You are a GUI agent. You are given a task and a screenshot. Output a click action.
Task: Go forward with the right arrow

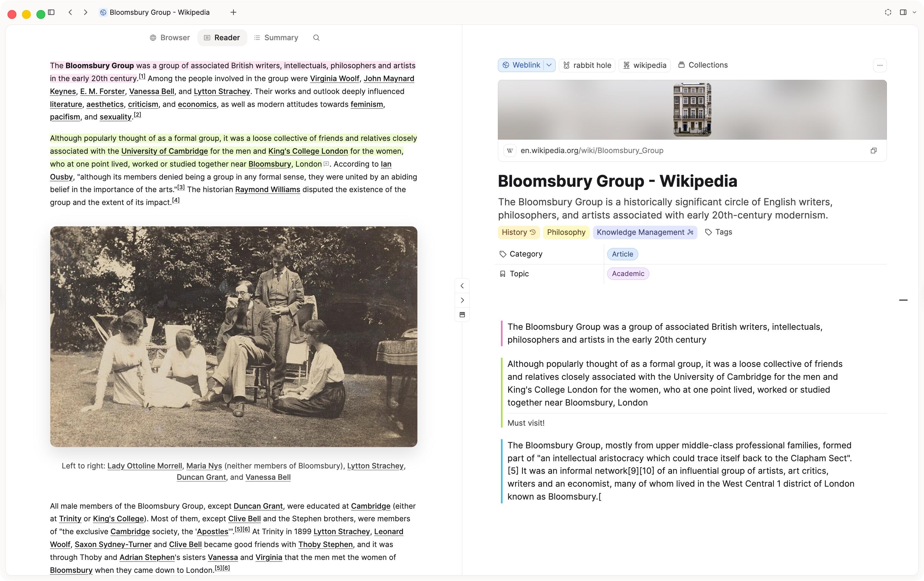tap(85, 12)
